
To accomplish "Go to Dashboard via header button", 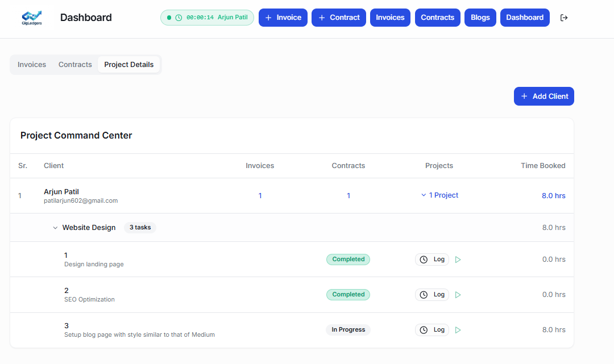I will pyautogui.click(x=525, y=18).
